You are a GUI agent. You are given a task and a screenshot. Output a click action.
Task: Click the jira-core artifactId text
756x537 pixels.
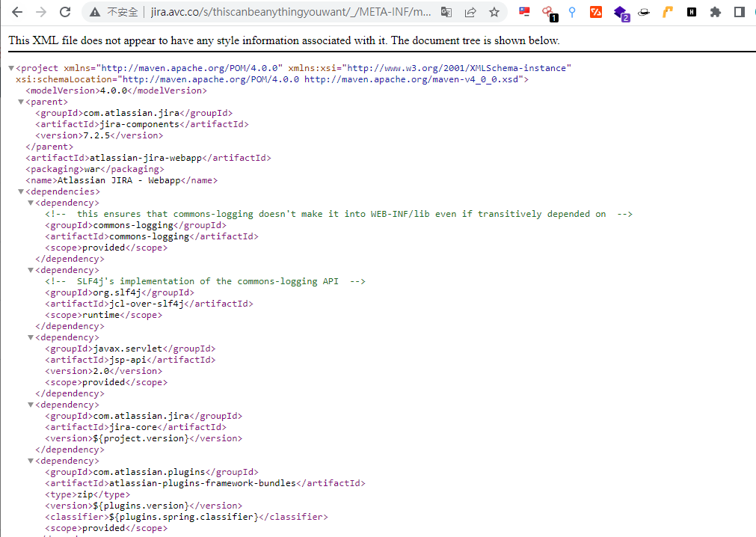(x=133, y=427)
